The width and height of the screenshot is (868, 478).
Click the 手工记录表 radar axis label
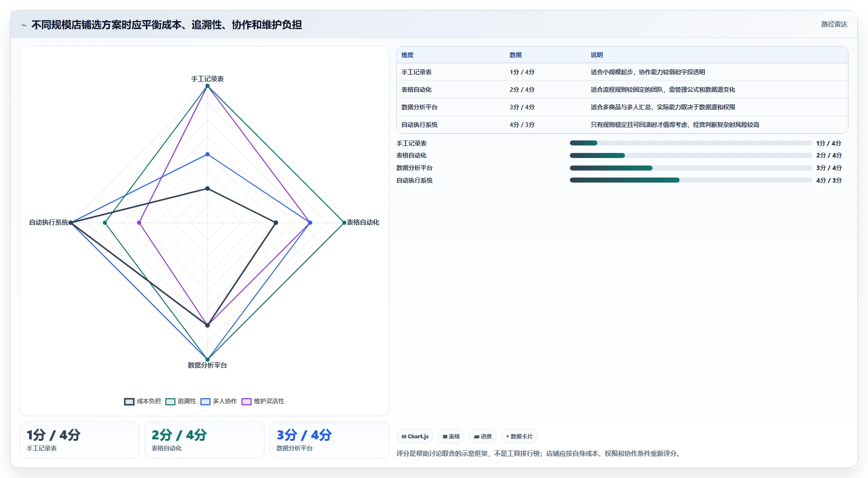[x=207, y=79]
